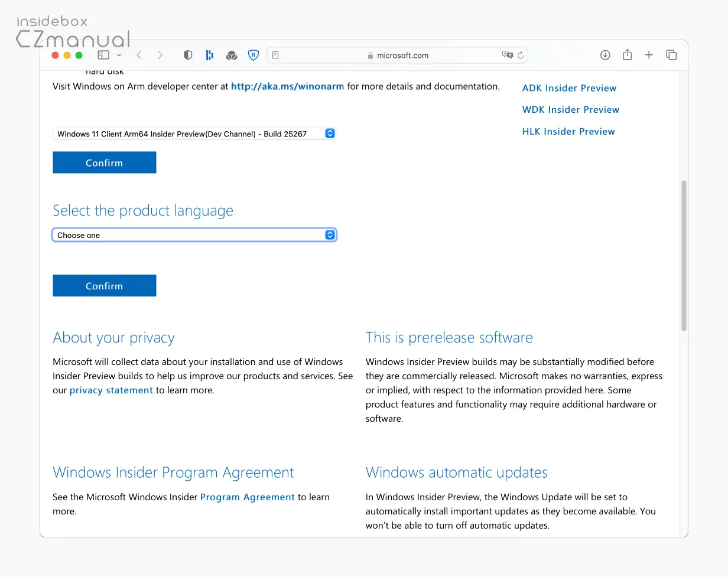Open the Windows 11 build selection dropdown
Viewport: 728px width, 577px height.
(x=194, y=133)
